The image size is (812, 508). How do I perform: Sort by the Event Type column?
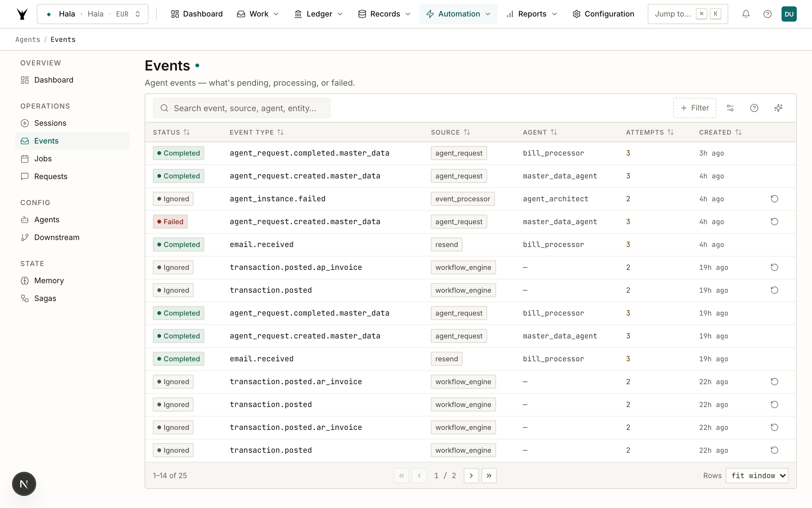tap(257, 132)
